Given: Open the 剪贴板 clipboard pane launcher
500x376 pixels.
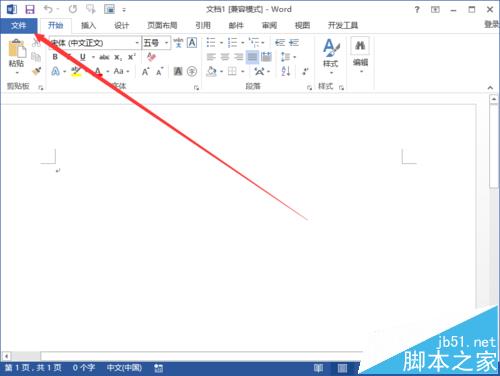Looking at the screenshot, I should (x=41, y=88).
